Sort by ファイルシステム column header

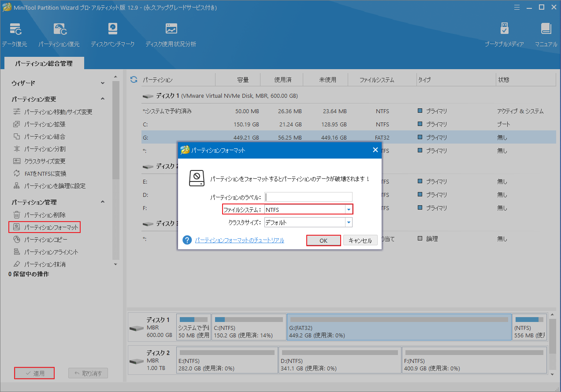377,80
